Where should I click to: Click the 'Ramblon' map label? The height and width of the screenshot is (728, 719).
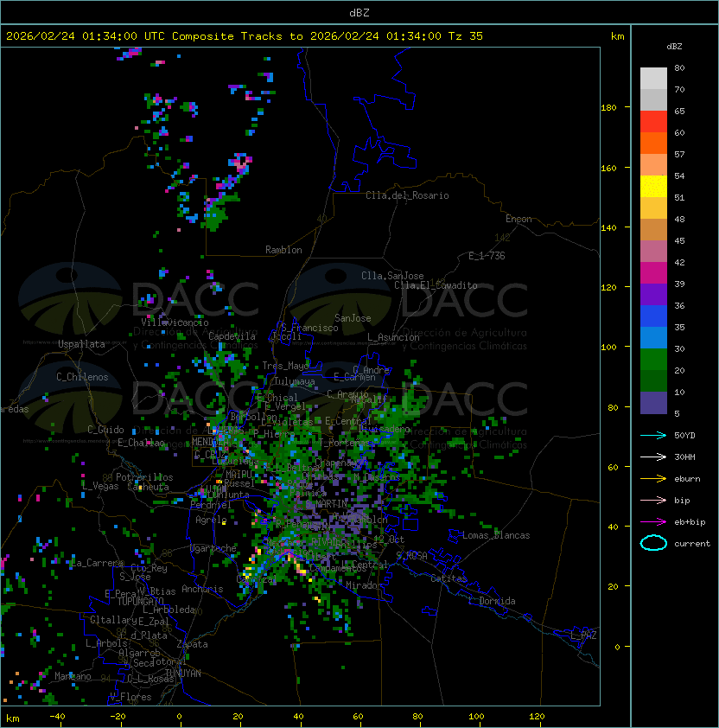[283, 250]
